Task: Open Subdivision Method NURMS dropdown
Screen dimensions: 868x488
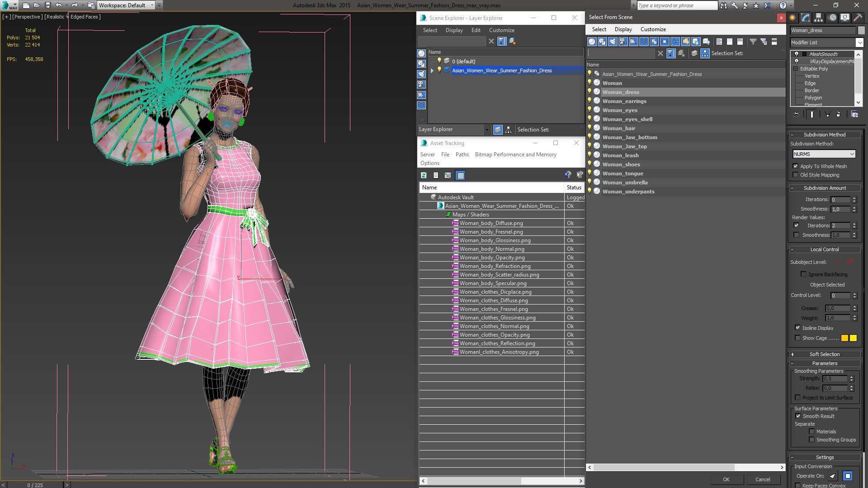Action: [824, 154]
